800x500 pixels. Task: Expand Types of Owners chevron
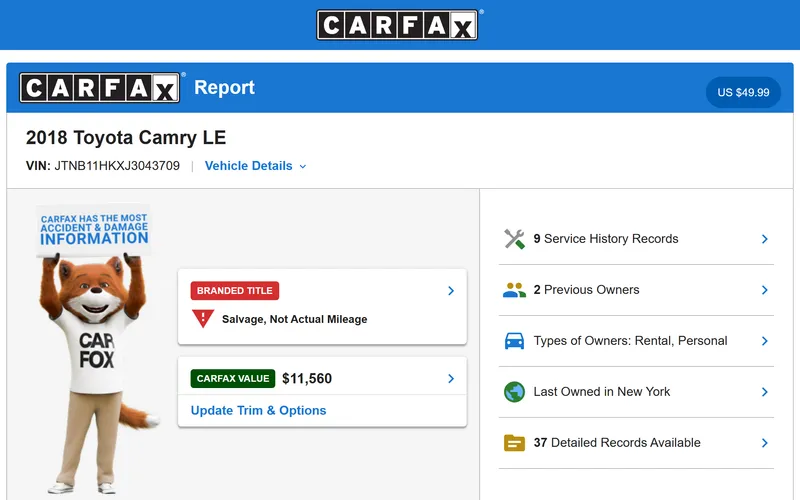click(x=764, y=341)
